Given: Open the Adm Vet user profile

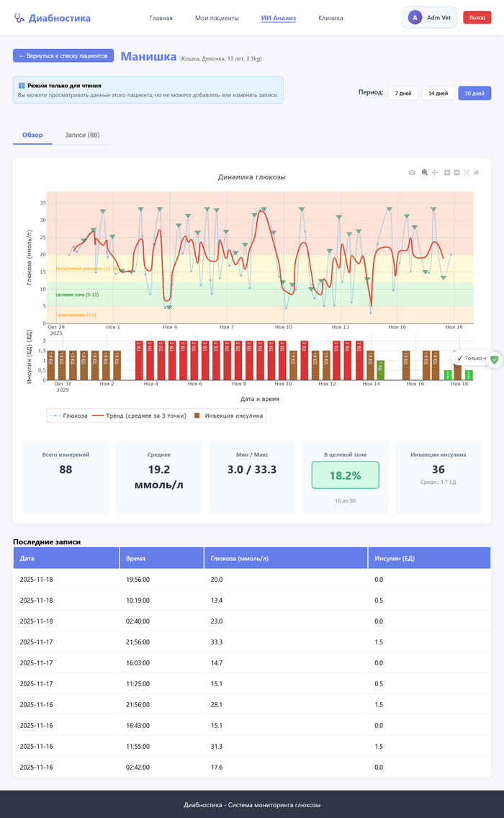Looking at the screenshot, I should click(429, 17).
